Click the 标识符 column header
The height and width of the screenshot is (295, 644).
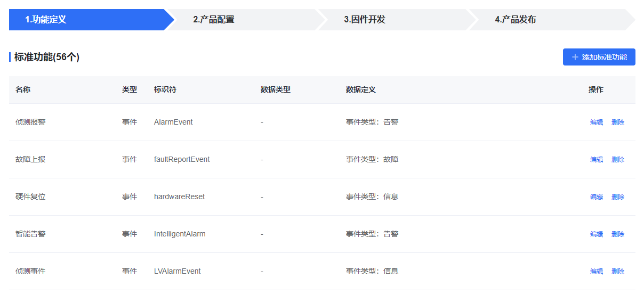click(x=165, y=89)
